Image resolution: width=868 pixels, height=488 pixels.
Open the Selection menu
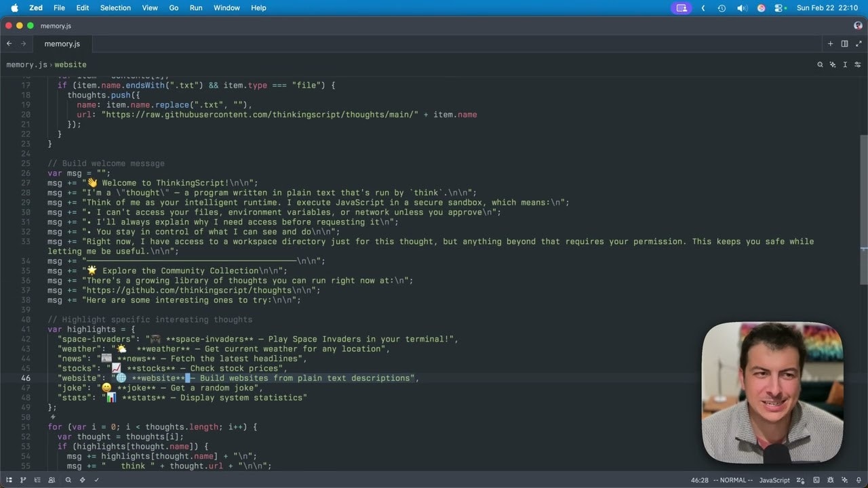[115, 7]
